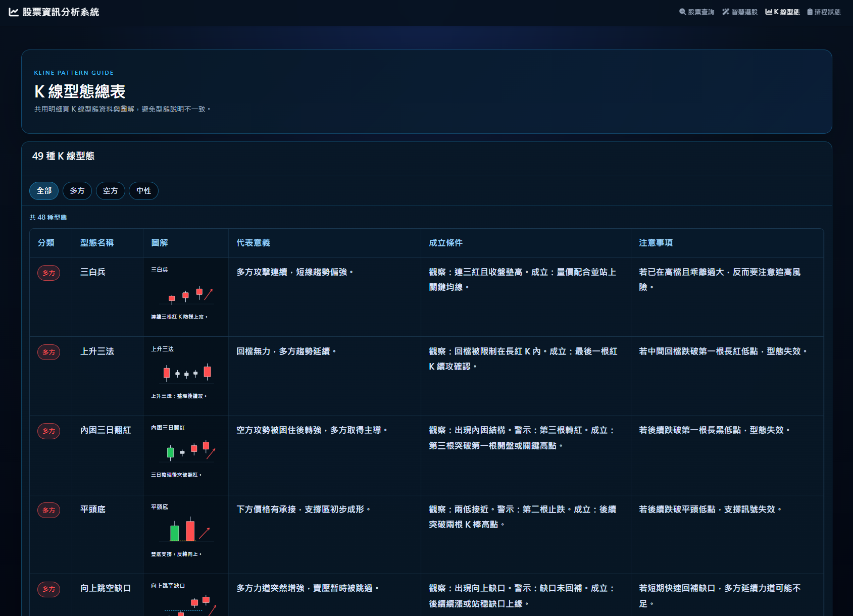Select the 三白兵 pattern name

tap(93, 272)
